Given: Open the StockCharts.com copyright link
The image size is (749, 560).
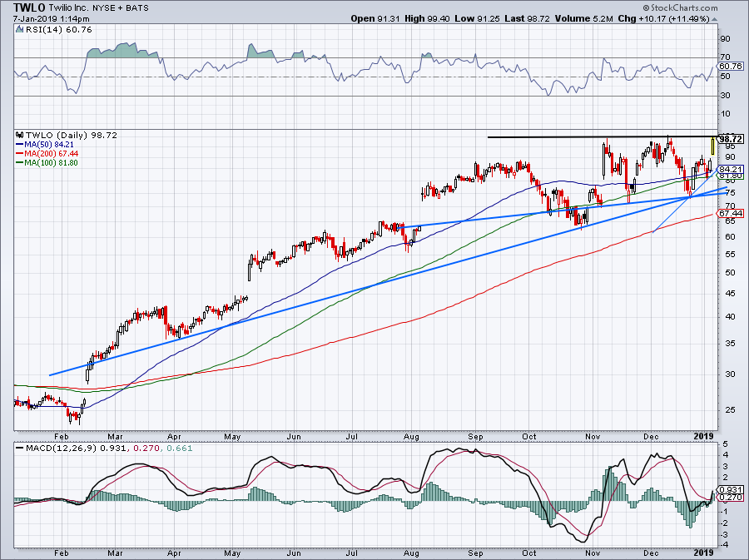Looking at the screenshot, I should pyautogui.click(x=680, y=7).
